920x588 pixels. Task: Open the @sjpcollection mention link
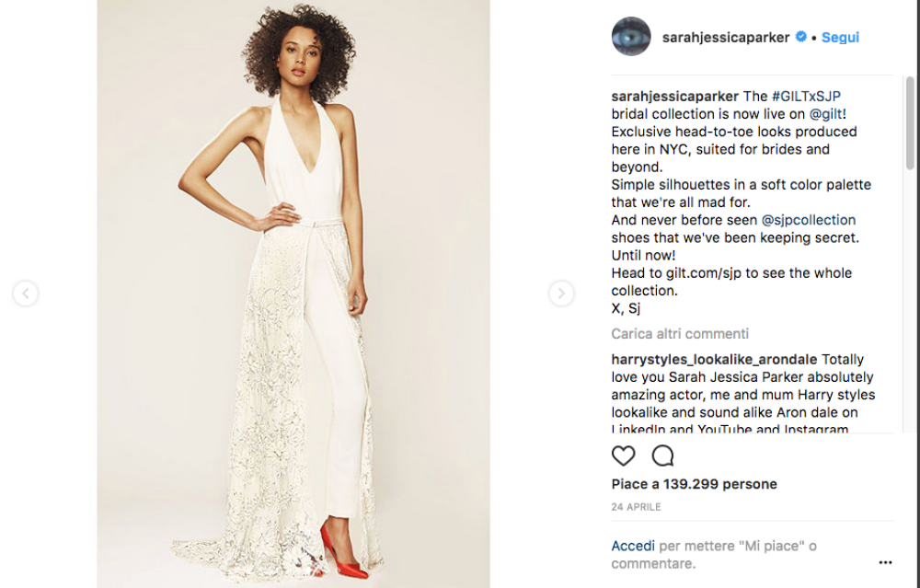pyautogui.click(x=809, y=220)
